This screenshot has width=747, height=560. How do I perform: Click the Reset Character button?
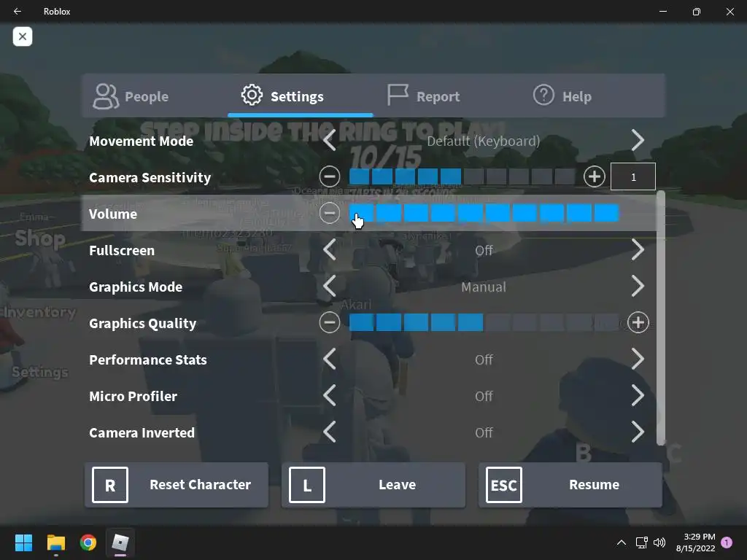tap(177, 485)
